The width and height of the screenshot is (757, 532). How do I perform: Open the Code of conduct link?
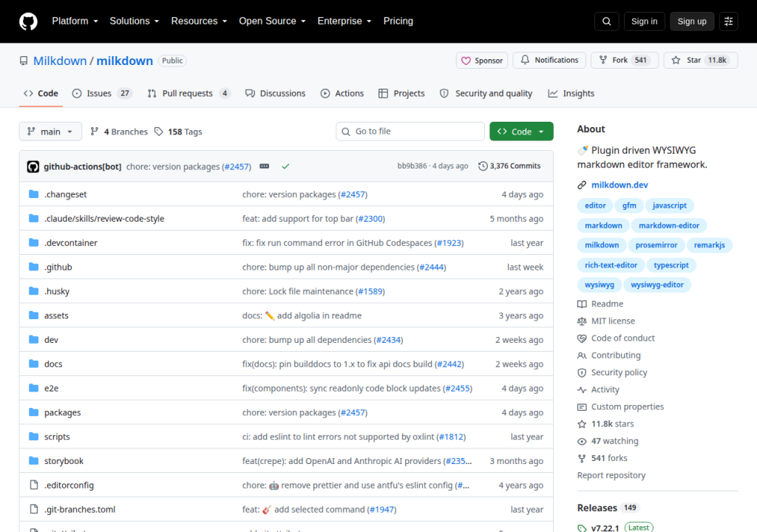click(622, 338)
